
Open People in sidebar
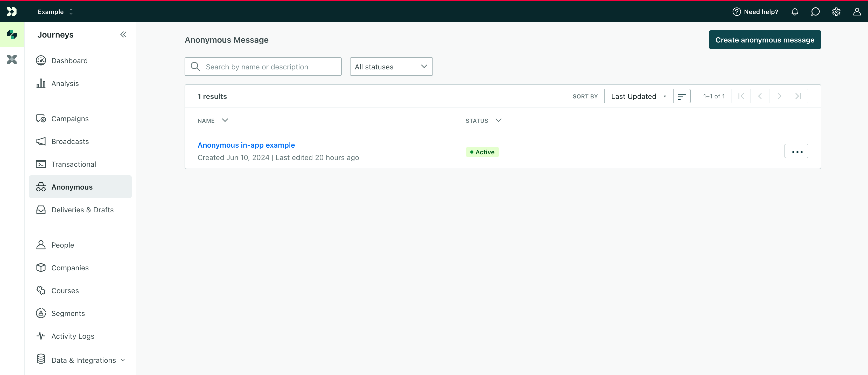[80, 245]
